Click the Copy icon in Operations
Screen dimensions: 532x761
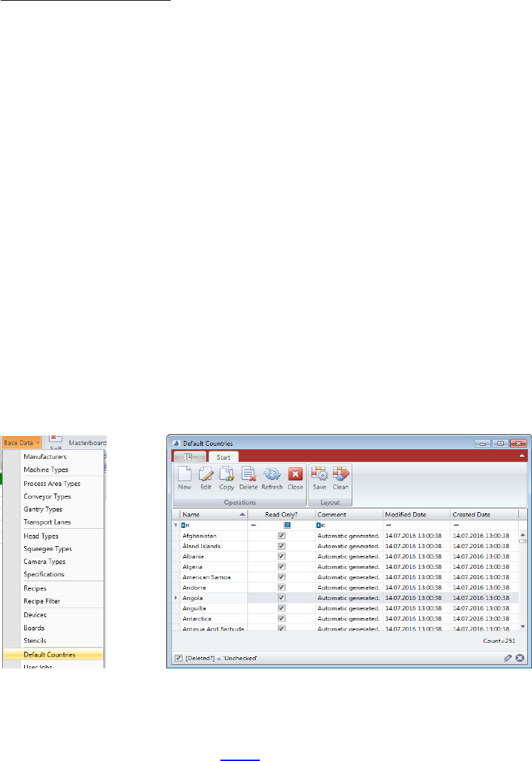click(x=227, y=474)
